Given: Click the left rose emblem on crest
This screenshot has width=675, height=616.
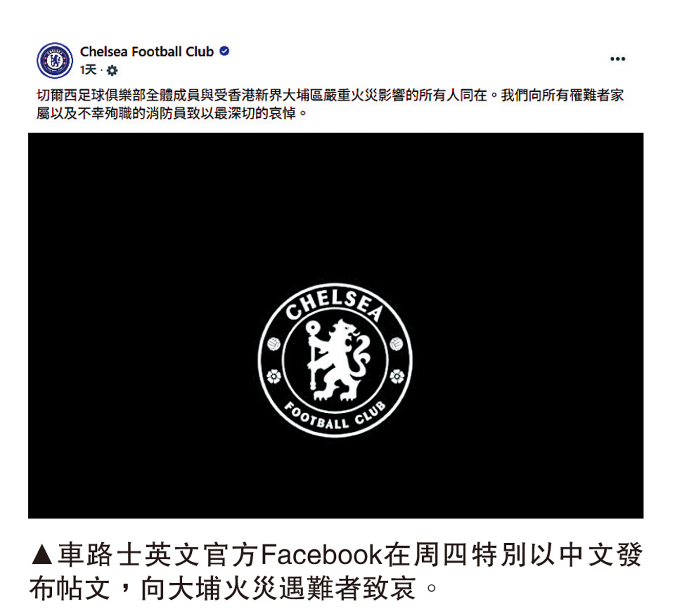Looking at the screenshot, I should point(274,376).
